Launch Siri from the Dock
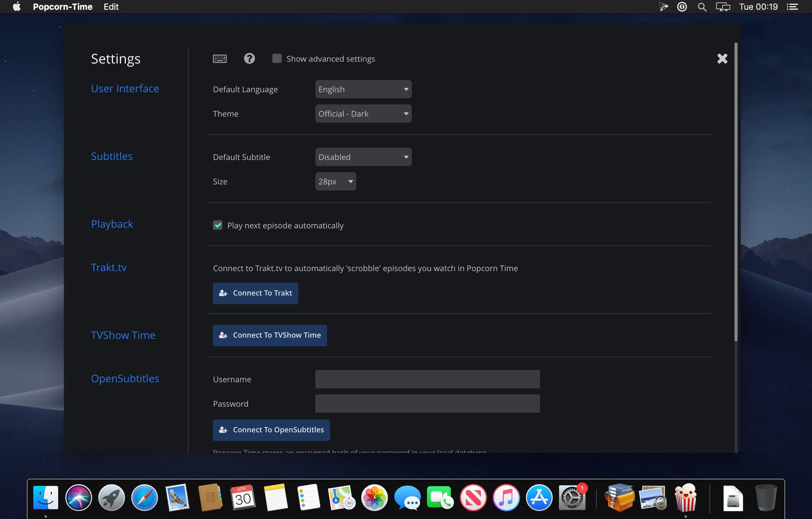Screen dimensions: 812x519 click(x=79, y=497)
